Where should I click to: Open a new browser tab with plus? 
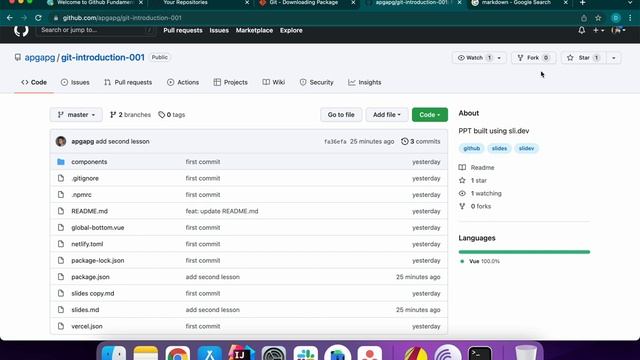582,3
